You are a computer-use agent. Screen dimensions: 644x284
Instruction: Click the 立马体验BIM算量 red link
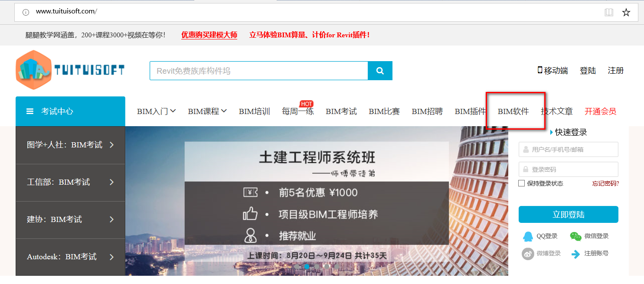(309, 35)
